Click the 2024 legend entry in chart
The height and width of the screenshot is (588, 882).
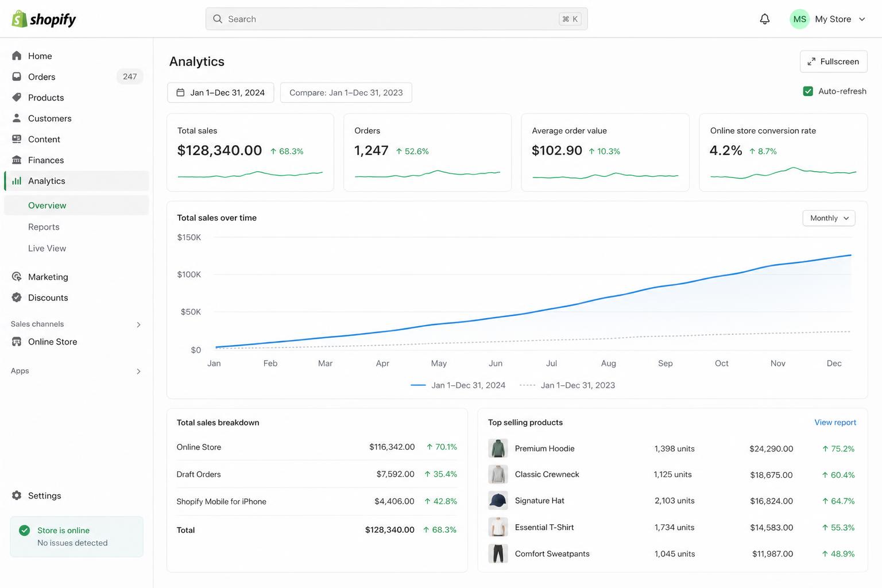(x=458, y=385)
